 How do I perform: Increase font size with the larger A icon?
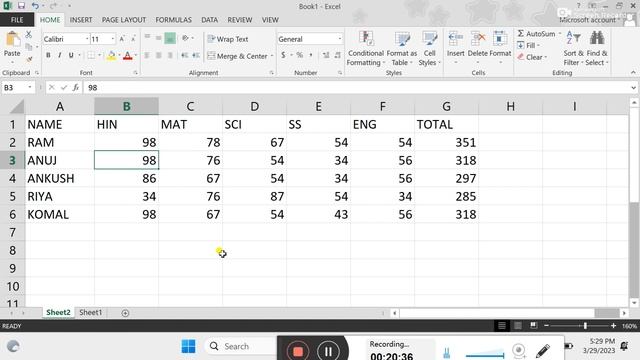(122, 39)
